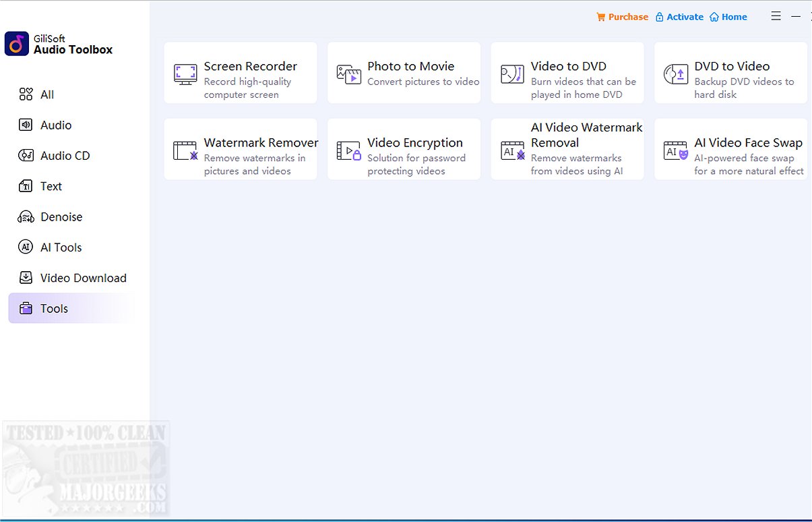Click the AI Tools circle icon

[26, 248]
